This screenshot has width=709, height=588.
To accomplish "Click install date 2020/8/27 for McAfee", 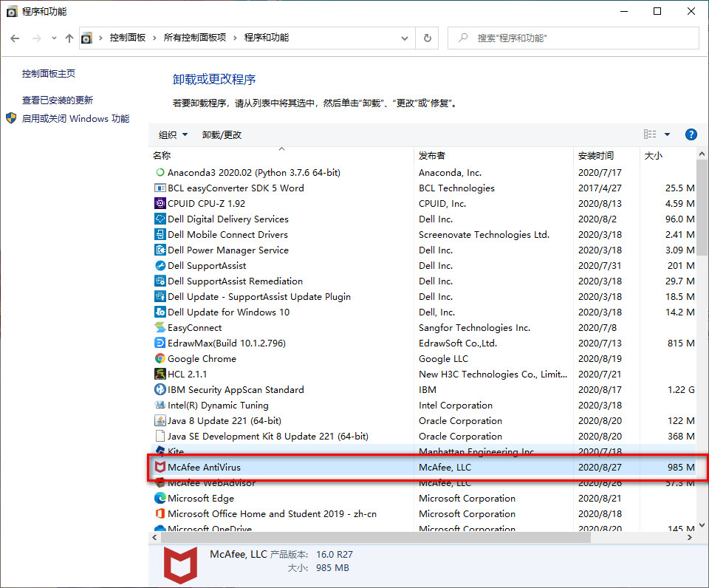I will coord(600,468).
